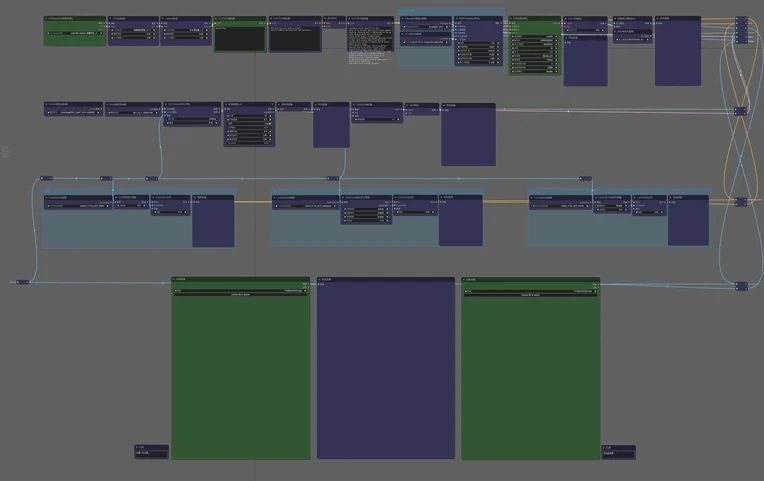Click the large purple preview at top-right

click(x=677, y=55)
